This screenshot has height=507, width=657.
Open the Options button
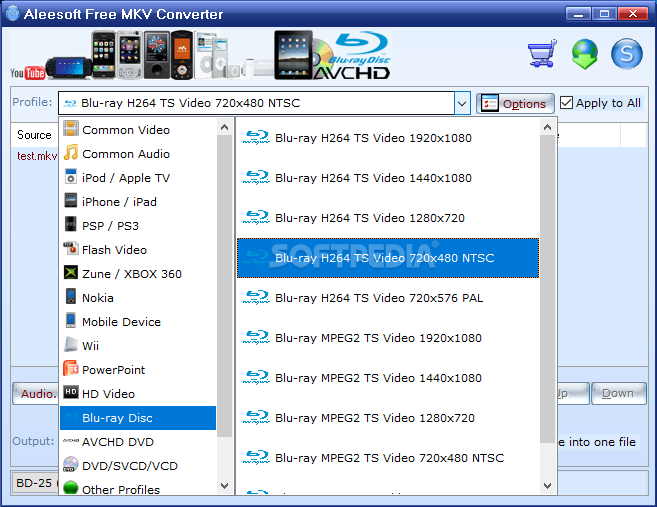pos(515,103)
